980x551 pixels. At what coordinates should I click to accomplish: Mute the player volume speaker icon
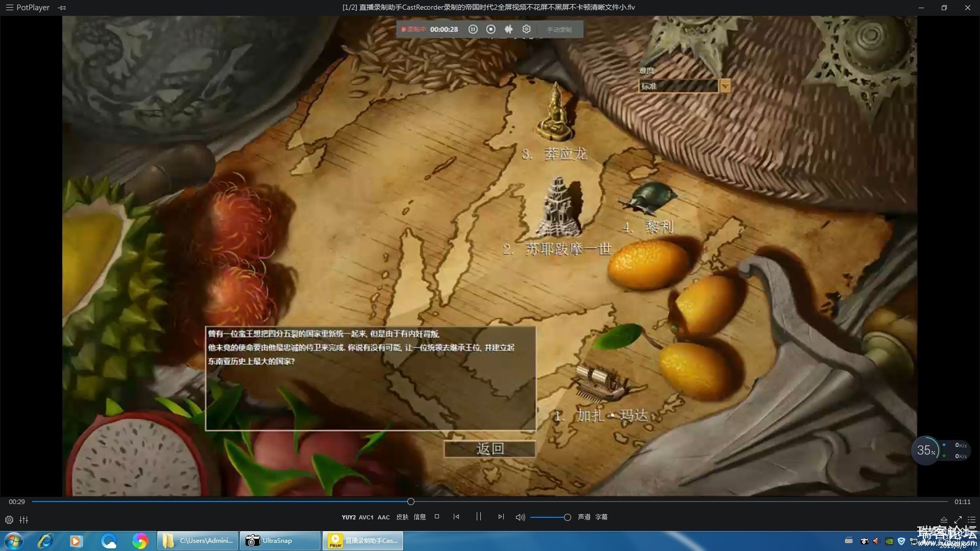520,517
